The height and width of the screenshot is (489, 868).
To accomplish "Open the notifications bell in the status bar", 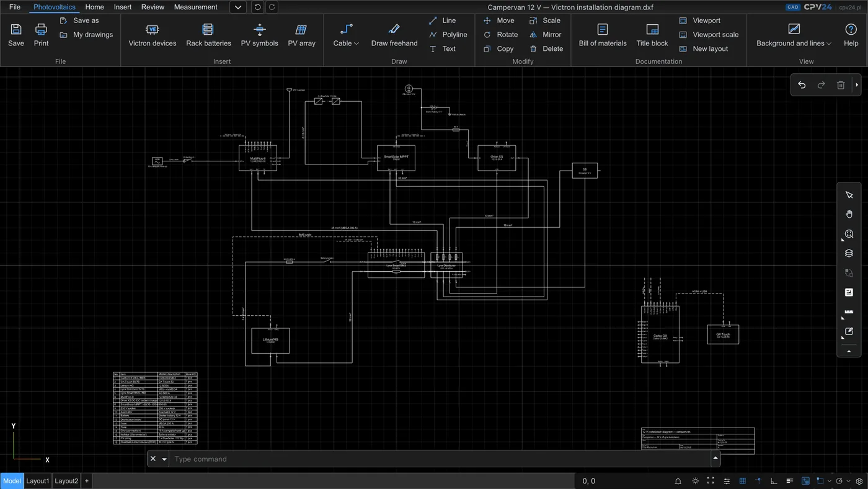I will [x=678, y=481].
